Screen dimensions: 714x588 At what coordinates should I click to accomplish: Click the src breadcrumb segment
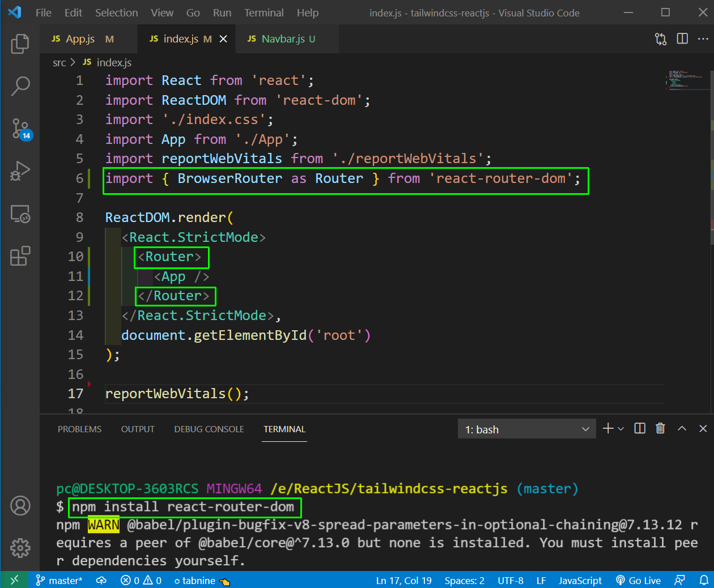[59, 62]
